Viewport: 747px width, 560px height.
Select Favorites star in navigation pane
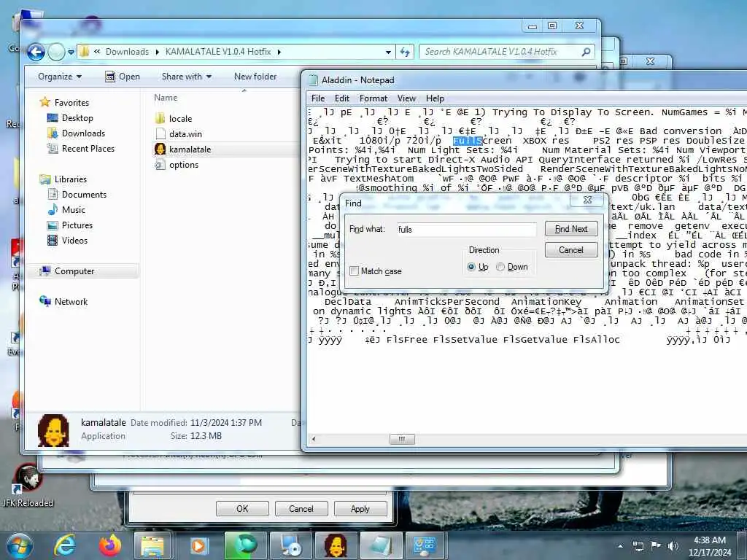(x=44, y=102)
